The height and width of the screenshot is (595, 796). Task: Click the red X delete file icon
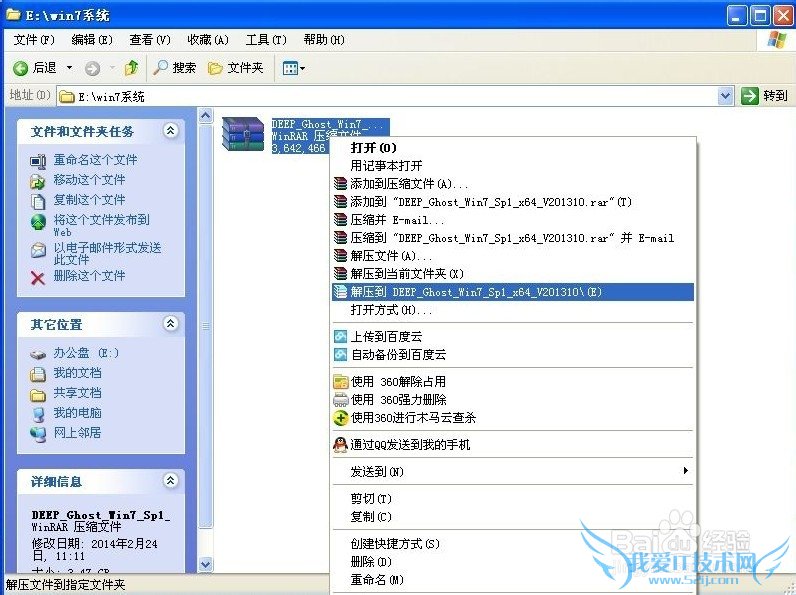tap(38, 277)
